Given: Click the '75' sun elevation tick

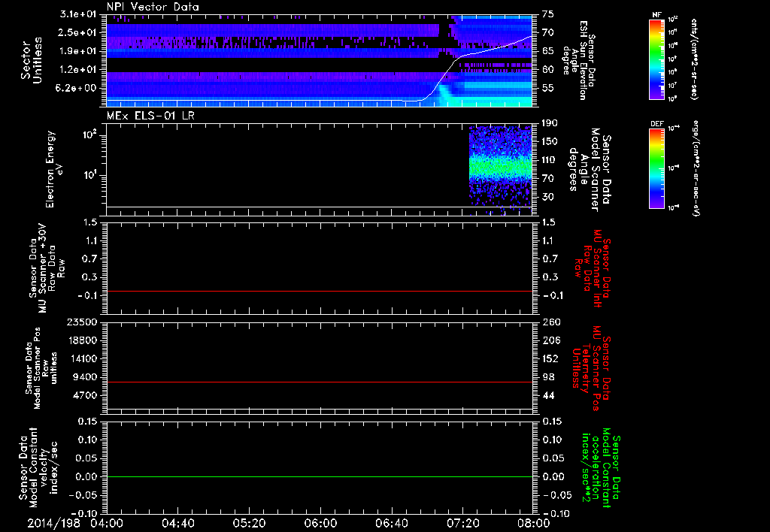Looking at the screenshot, I should [548, 14].
